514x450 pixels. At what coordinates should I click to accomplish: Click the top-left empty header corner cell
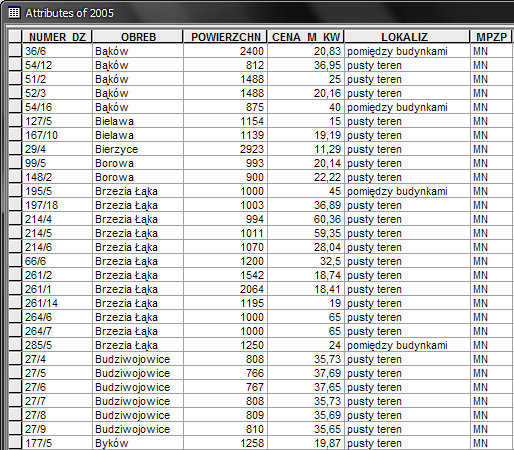click(x=15, y=37)
